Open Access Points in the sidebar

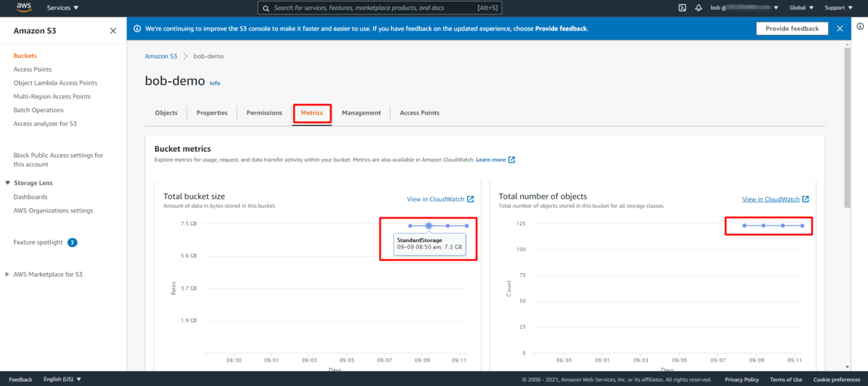pyautogui.click(x=33, y=69)
